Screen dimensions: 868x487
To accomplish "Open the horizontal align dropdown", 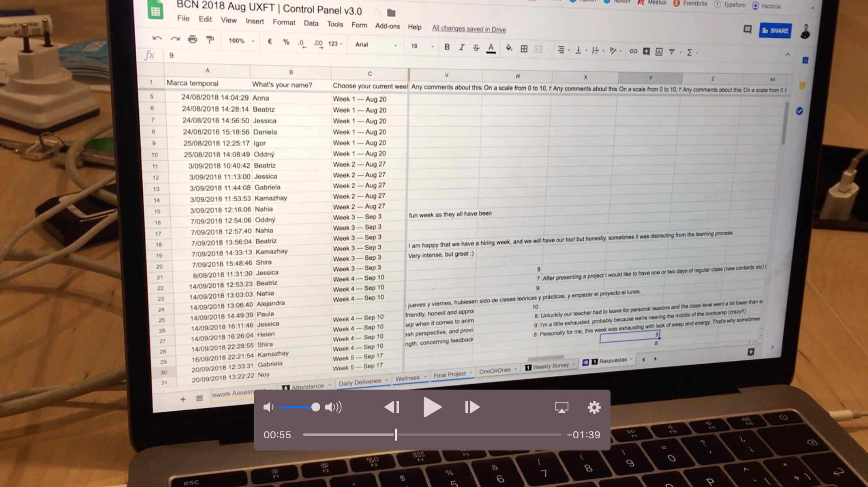I will pos(563,50).
